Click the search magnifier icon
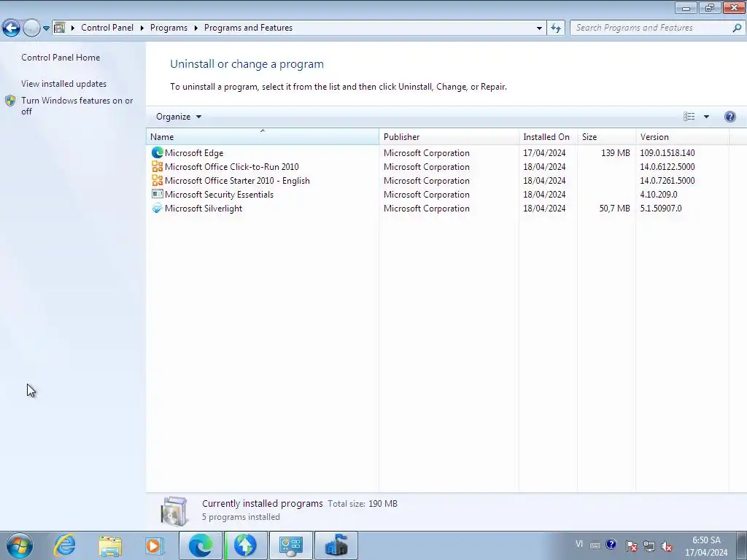 click(x=737, y=28)
